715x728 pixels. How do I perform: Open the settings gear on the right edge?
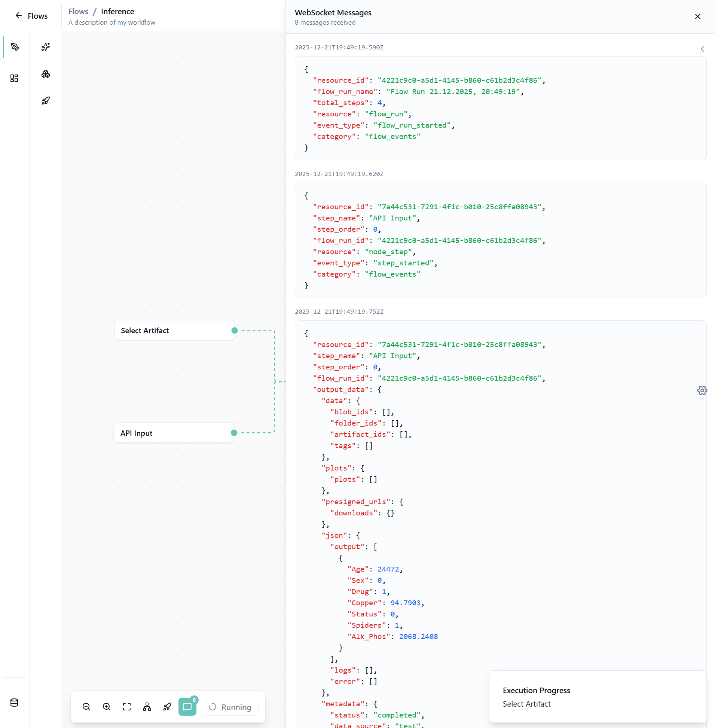pyautogui.click(x=702, y=391)
